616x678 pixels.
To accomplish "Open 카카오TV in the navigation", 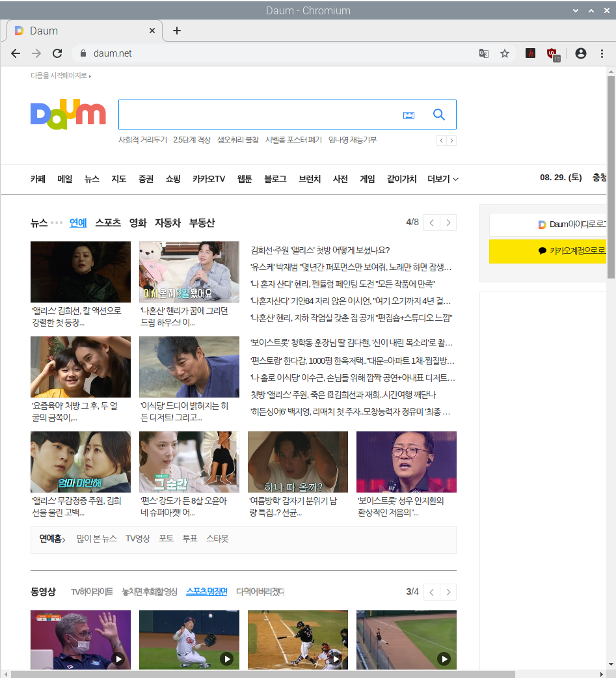I will pyautogui.click(x=209, y=178).
